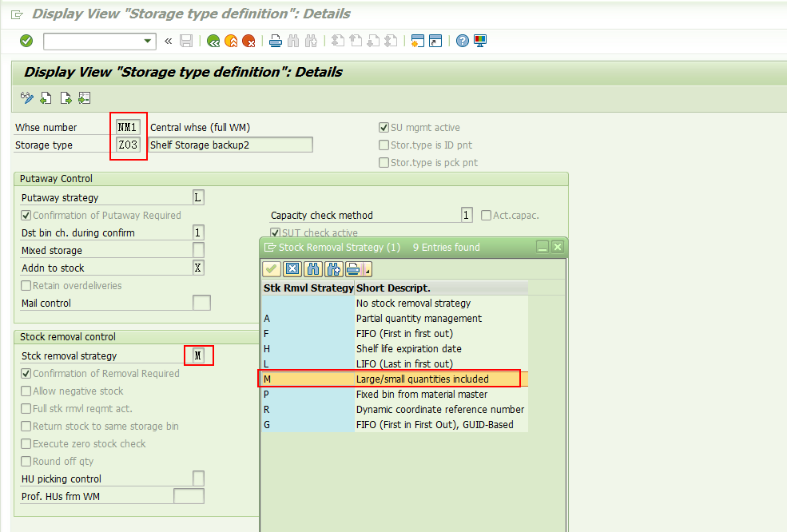Viewport: 787px width, 532px height.
Task: Select 'FIFO (First in first out)' entry
Action: [x=395, y=334]
